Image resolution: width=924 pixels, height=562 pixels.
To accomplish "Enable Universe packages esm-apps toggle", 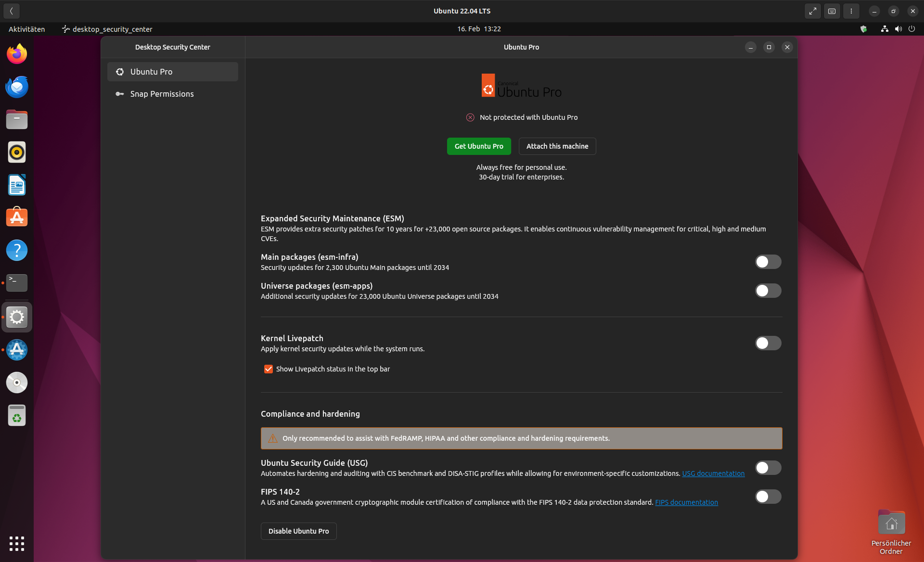I will [768, 291].
